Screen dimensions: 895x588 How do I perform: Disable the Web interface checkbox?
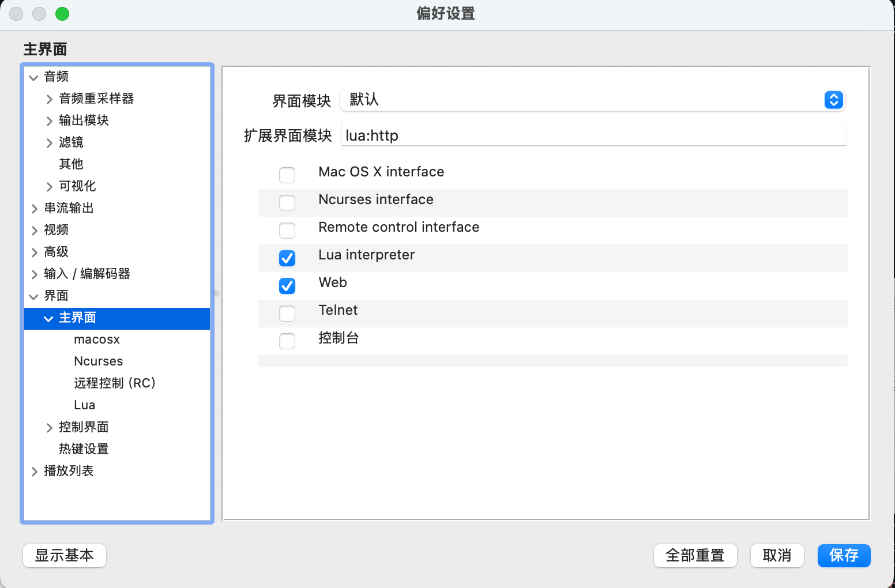point(287,285)
